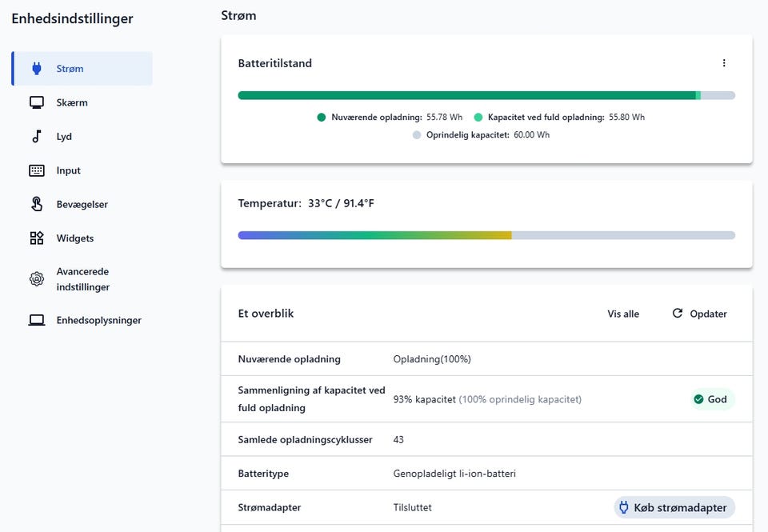This screenshot has width=768, height=532.
Task: Click the Widgets grid icon
Action: pos(37,238)
